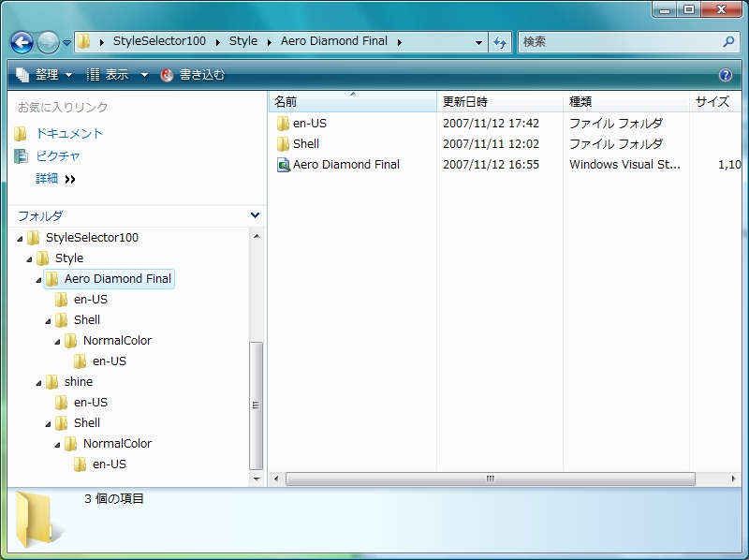Click folder tree scrollbar up arrow
This screenshot has height=560, width=749.
pyautogui.click(x=257, y=236)
